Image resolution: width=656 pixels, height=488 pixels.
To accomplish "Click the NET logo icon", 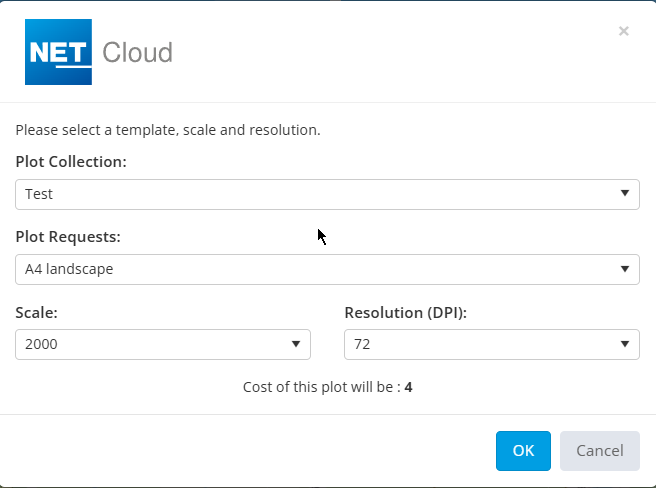I will pyautogui.click(x=58, y=52).
